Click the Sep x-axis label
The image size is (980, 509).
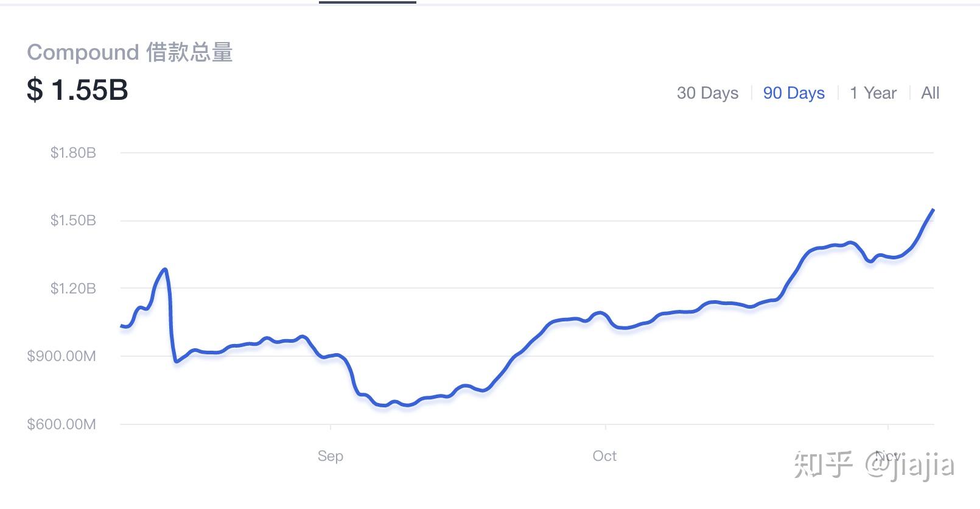point(331,456)
